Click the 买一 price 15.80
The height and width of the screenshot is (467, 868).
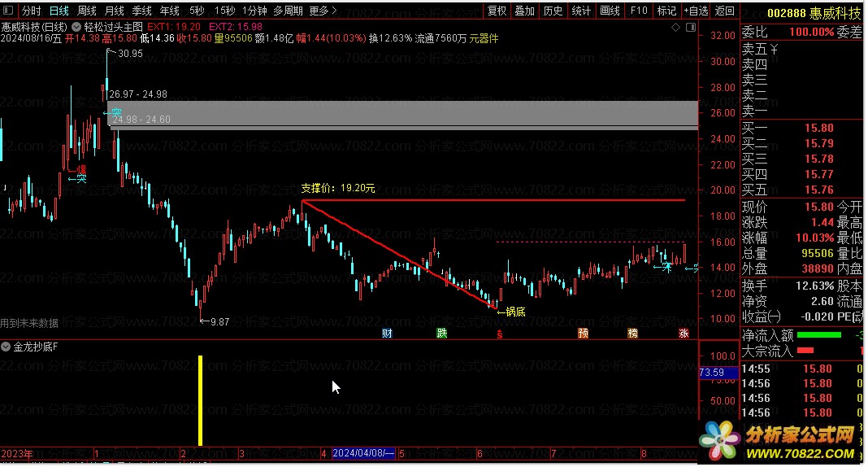(818, 128)
